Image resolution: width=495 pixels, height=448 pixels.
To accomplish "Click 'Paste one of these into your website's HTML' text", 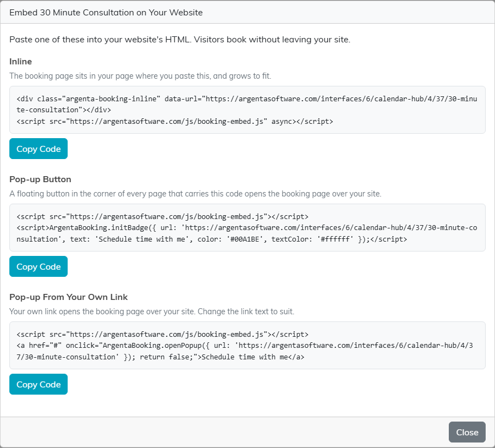I will [x=180, y=40].
